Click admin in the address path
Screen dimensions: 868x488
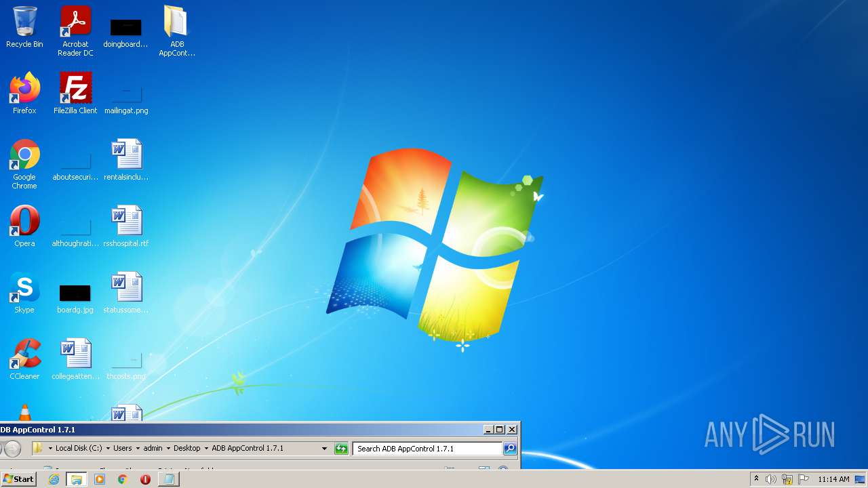pos(153,449)
